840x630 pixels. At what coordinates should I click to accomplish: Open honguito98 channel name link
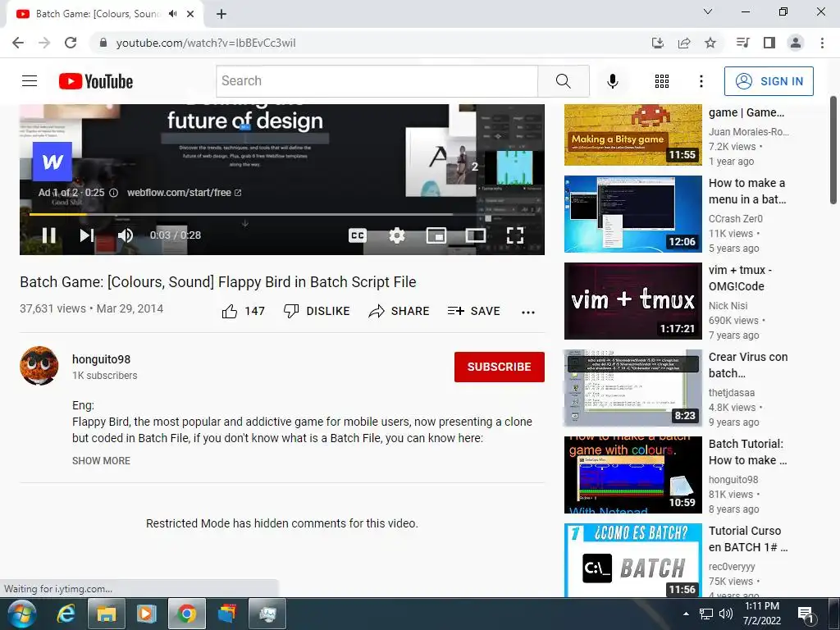[101, 359]
